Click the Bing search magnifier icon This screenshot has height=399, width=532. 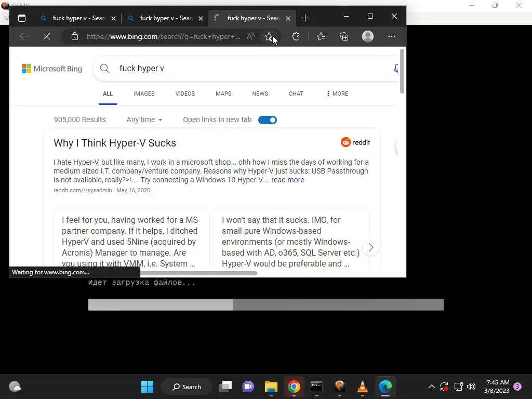coord(105,69)
